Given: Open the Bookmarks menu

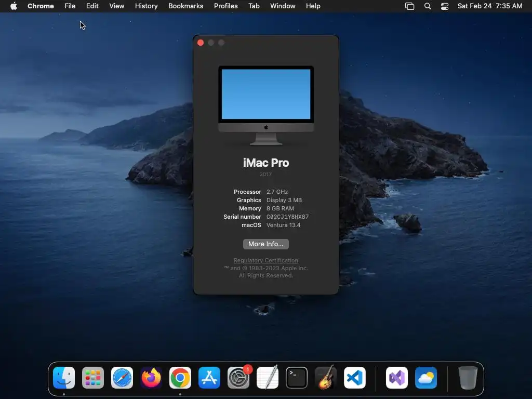Looking at the screenshot, I should tap(186, 6).
